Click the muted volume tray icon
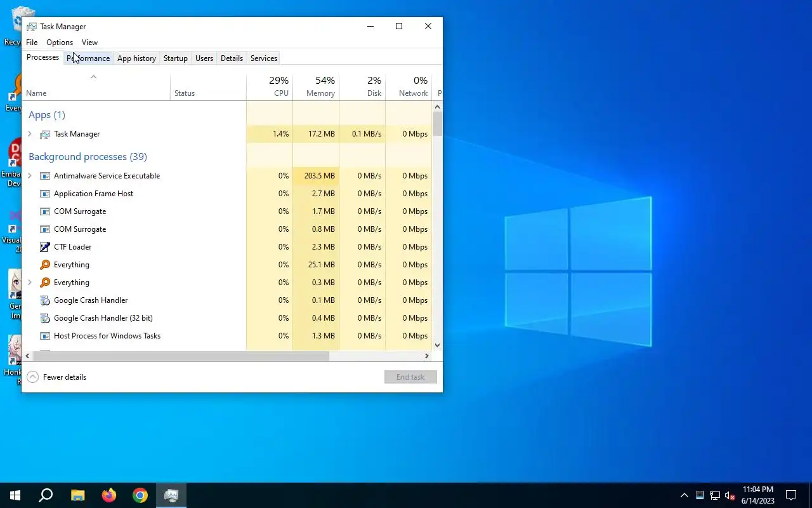The image size is (812, 508). pos(730,495)
